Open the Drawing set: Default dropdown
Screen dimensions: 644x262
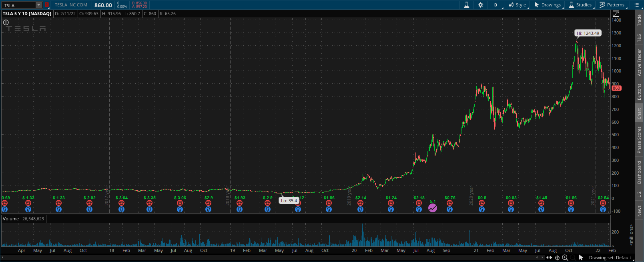tap(611, 258)
